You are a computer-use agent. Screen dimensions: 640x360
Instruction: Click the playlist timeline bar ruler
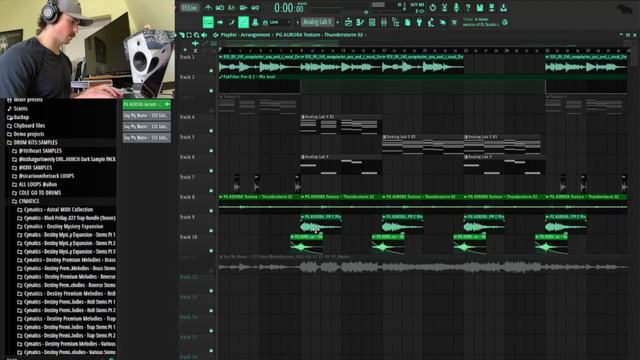click(424, 50)
